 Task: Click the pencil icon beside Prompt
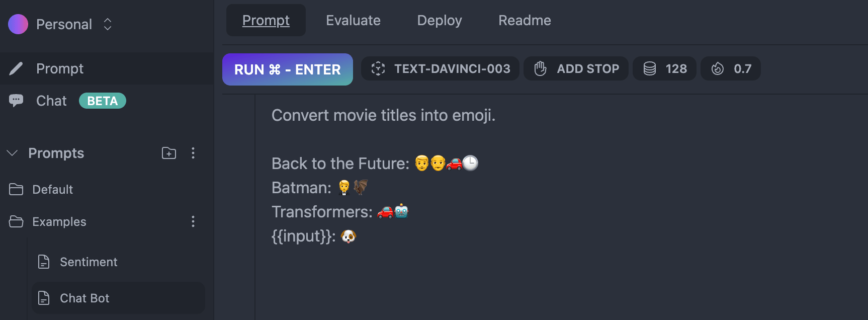click(16, 68)
